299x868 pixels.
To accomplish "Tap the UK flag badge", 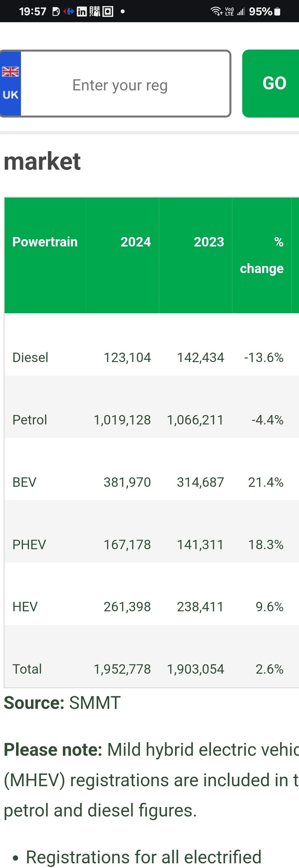I will click(10, 83).
